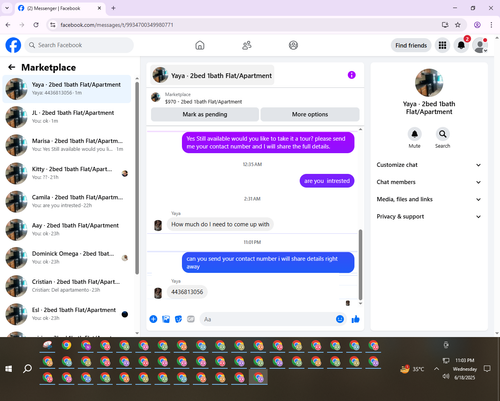500x401 pixels.
Task: Open the Chrome three-dot menu
Action: pos(491,25)
